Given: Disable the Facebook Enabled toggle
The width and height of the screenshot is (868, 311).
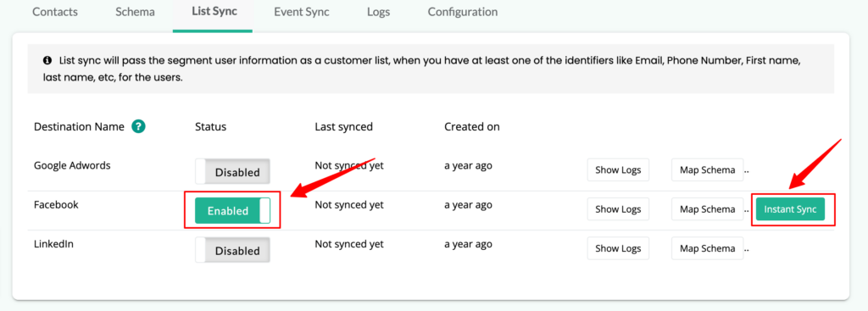Looking at the screenshot, I should coord(232,210).
